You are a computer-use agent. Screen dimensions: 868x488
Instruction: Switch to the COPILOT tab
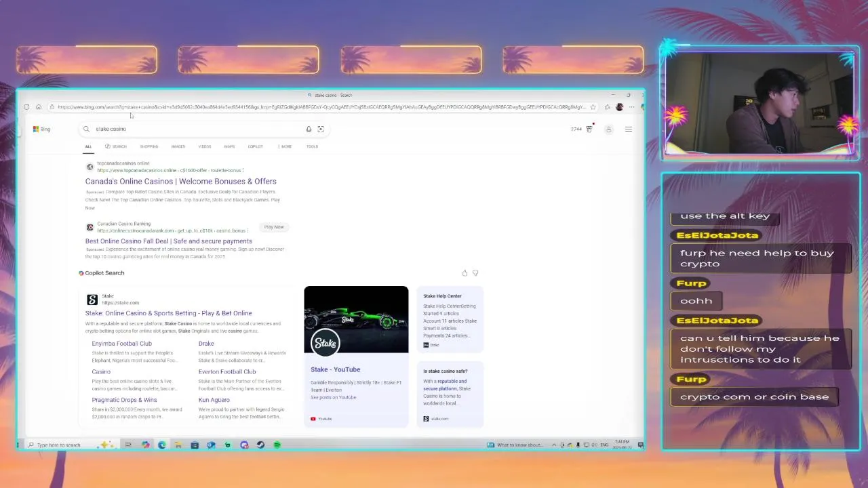255,146
